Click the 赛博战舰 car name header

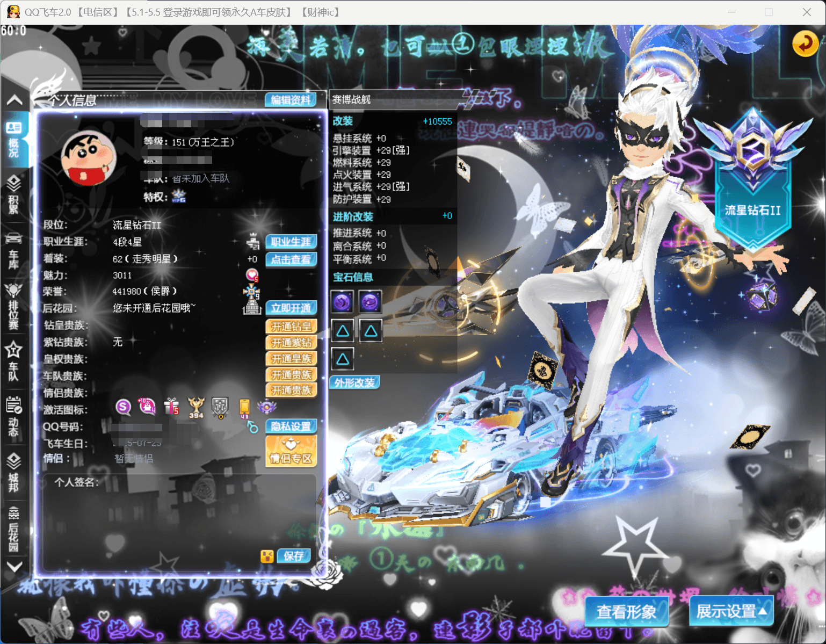[352, 99]
